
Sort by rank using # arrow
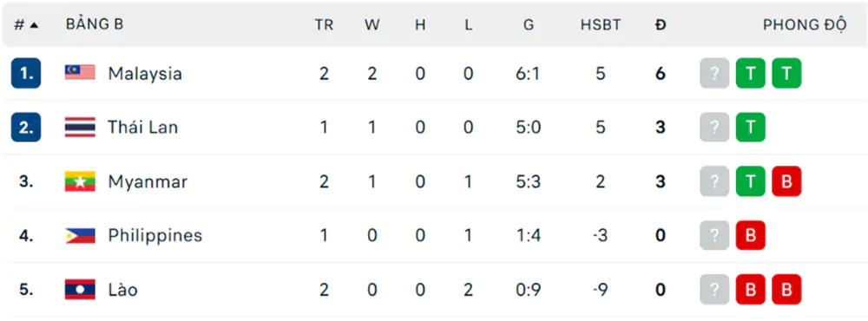(x=26, y=25)
